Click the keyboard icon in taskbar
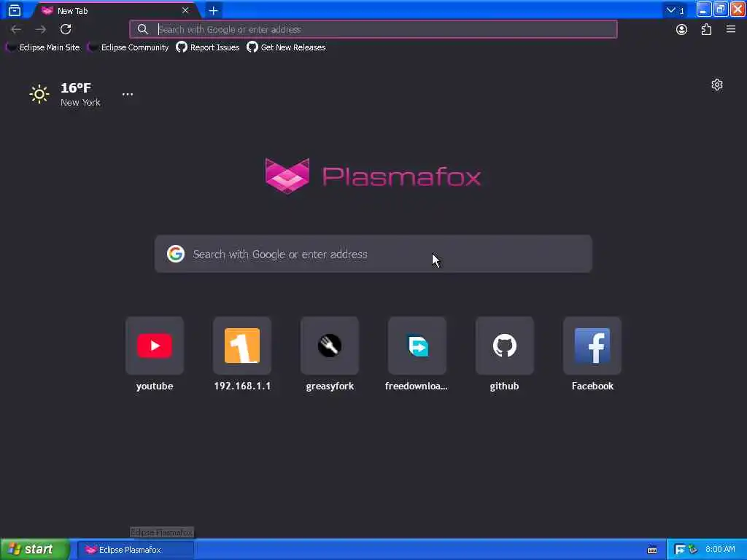The image size is (747, 560). coord(652,550)
